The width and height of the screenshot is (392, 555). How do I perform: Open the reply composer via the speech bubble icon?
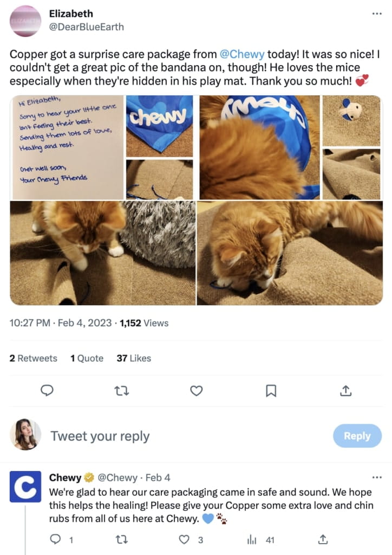click(x=48, y=391)
